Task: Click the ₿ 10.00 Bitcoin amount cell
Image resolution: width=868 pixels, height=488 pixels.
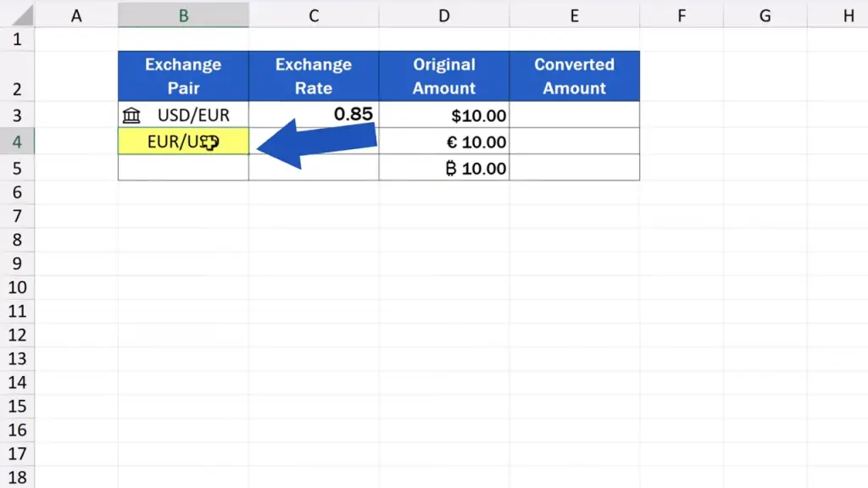Action: point(444,168)
